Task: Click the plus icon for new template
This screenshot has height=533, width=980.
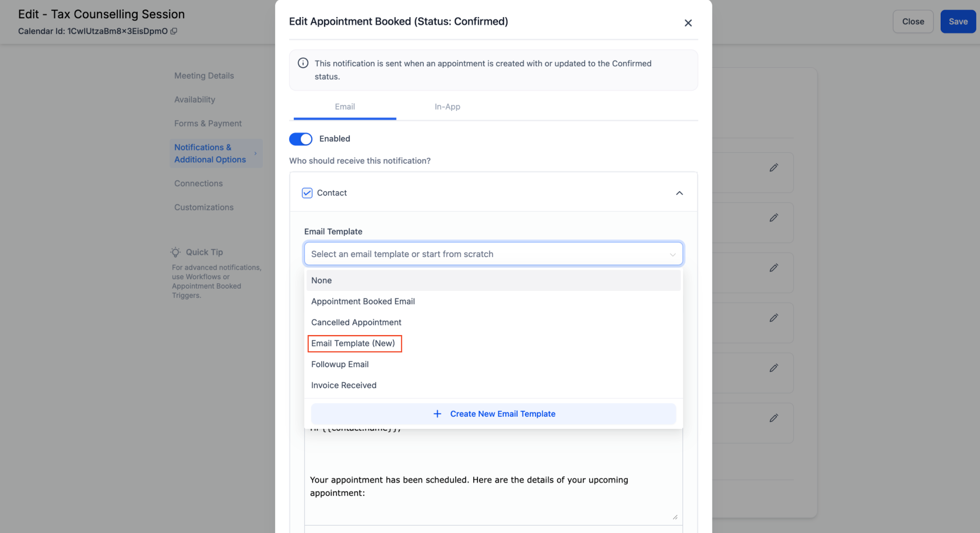Action: click(437, 414)
